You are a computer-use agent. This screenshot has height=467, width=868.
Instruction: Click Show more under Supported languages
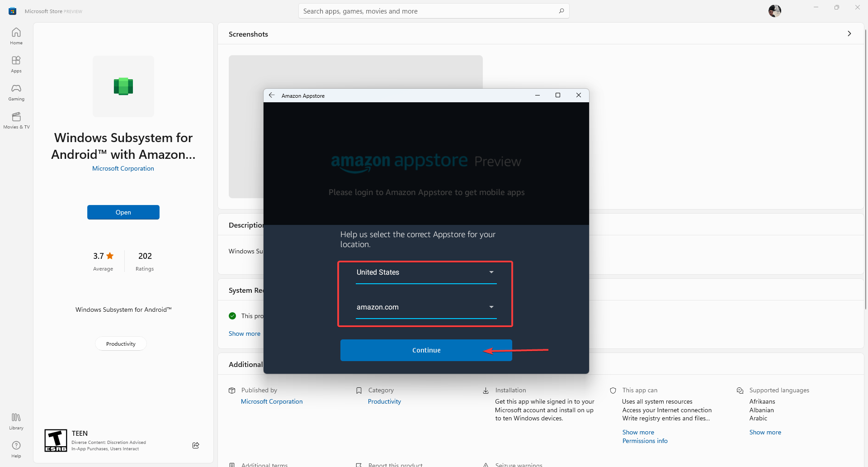765,432
